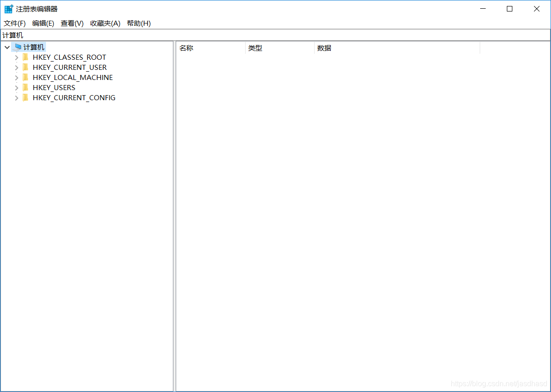Open the 收藏夹(A) menu
The width and height of the screenshot is (551, 392).
[105, 23]
